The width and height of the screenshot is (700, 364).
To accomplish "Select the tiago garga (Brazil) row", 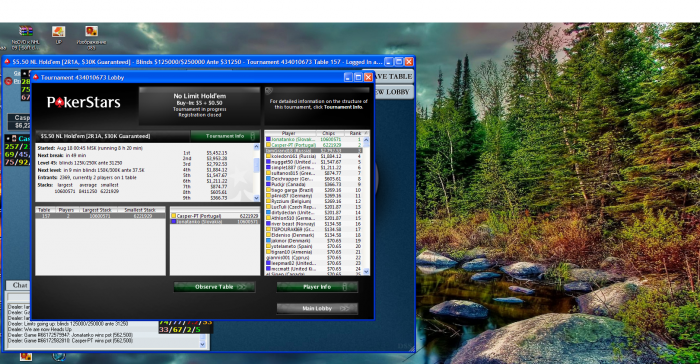I will (313, 190).
